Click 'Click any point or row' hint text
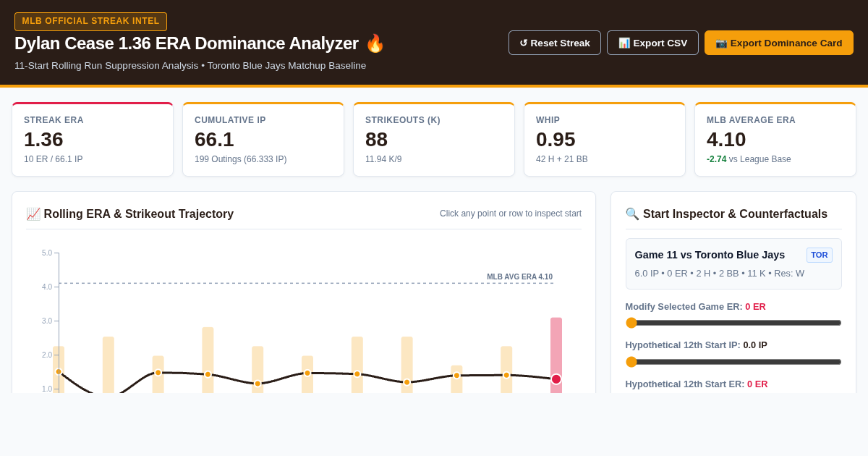The width and height of the screenshot is (868, 456). click(511, 214)
